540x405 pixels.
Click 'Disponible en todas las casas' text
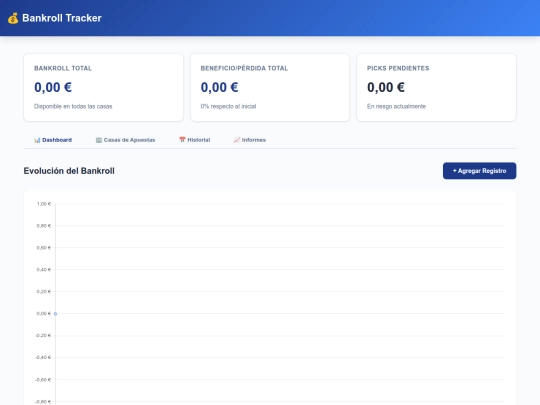pyautogui.click(x=73, y=106)
